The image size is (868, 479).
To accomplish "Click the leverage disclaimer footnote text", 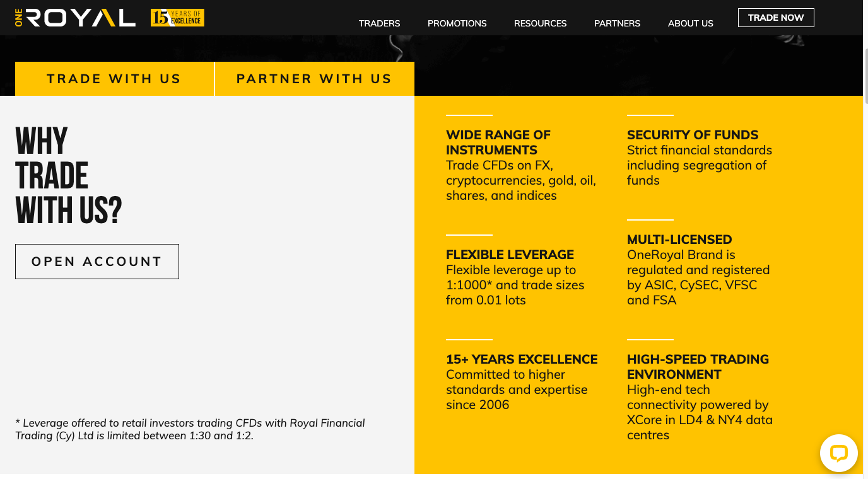I will click(x=190, y=429).
